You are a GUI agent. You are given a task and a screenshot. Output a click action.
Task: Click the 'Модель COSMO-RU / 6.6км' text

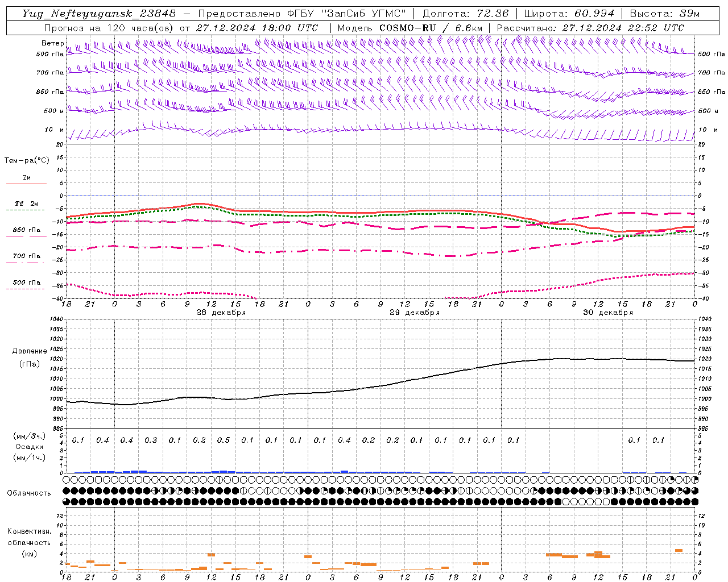pyautogui.click(x=410, y=28)
